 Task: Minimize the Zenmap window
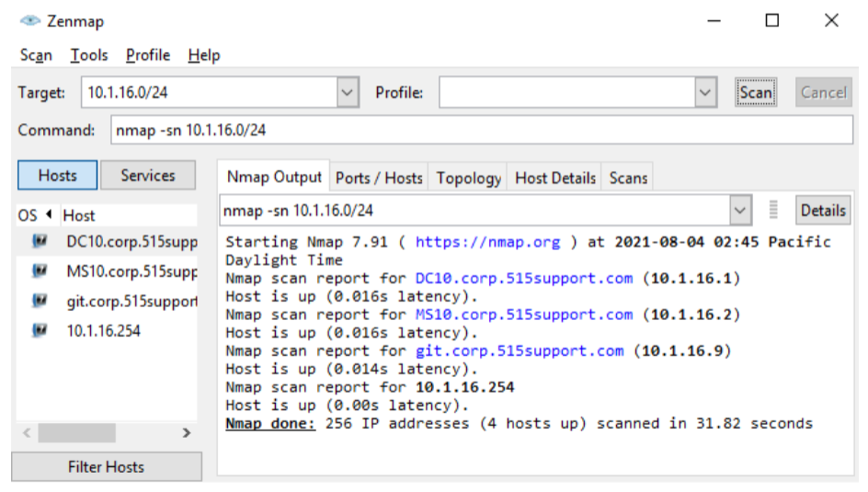point(714,20)
